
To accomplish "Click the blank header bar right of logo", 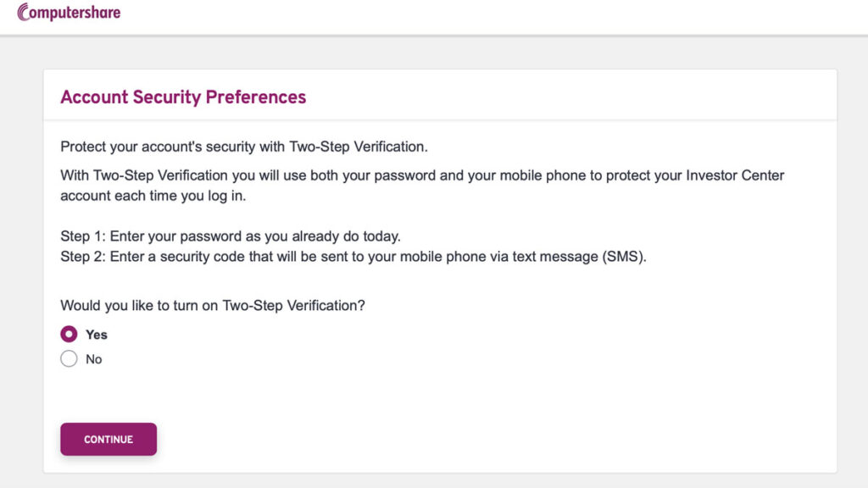I will pyautogui.click(x=492, y=17).
